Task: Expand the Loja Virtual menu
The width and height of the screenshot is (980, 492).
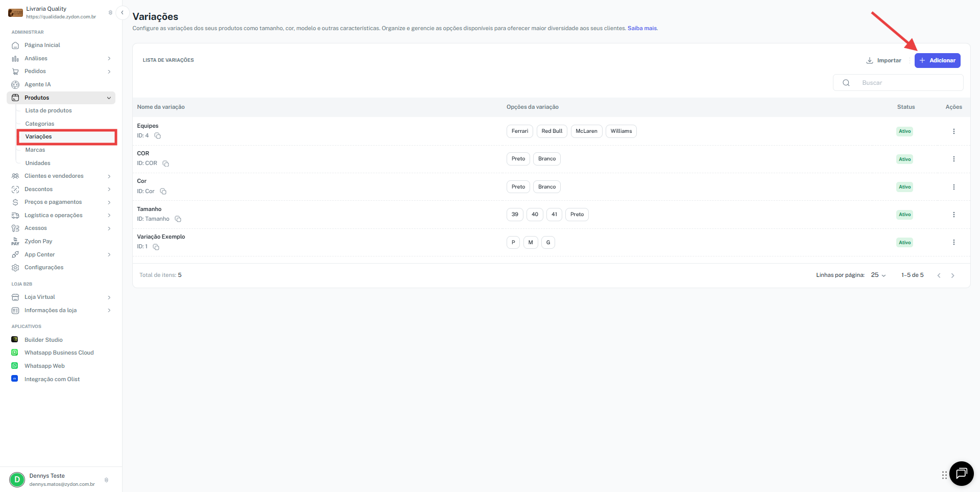Action: (109, 297)
